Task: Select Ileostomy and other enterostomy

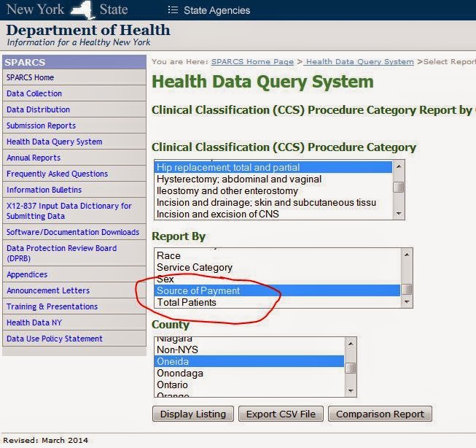Action: click(x=273, y=191)
